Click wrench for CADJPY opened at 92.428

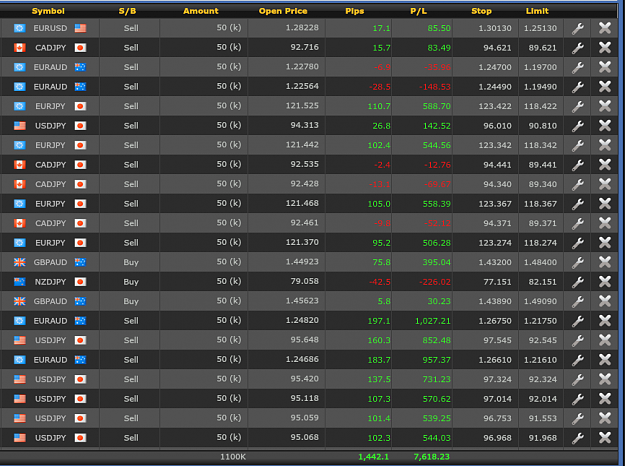pos(578,185)
